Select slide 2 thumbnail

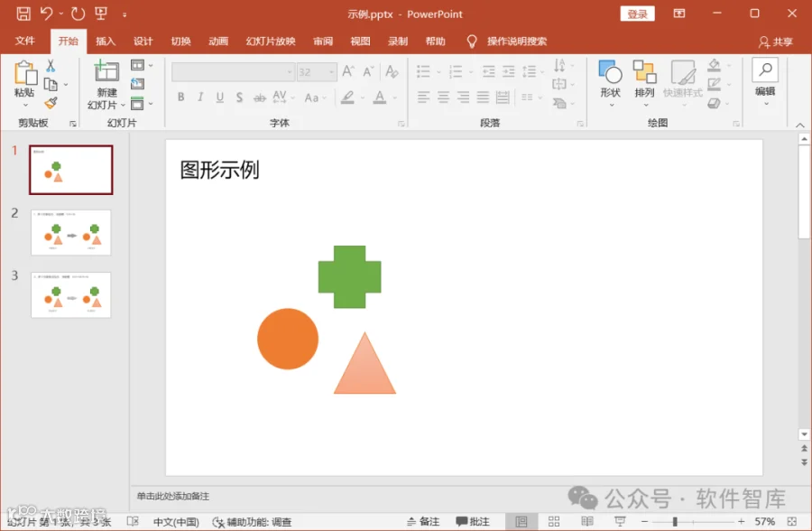pyautogui.click(x=71, y=232)
